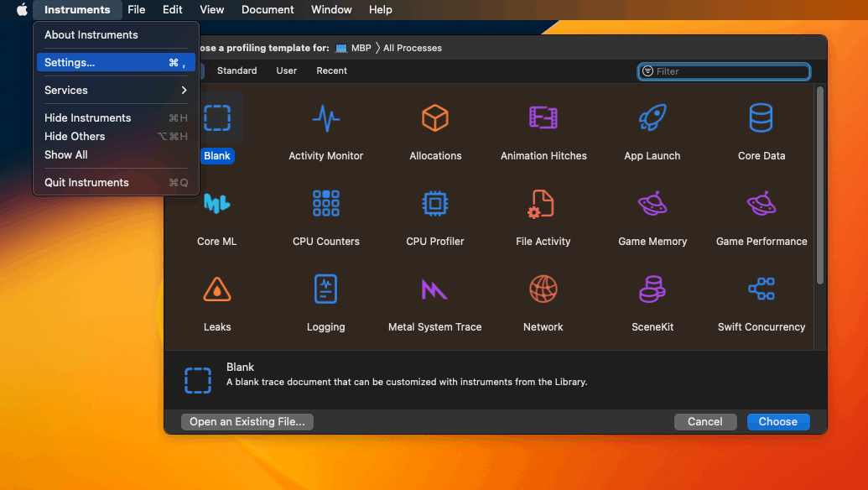This screenshot has height=490, width=868.
Task: Select the Game Performance template icon
Action: click(761, 203)
